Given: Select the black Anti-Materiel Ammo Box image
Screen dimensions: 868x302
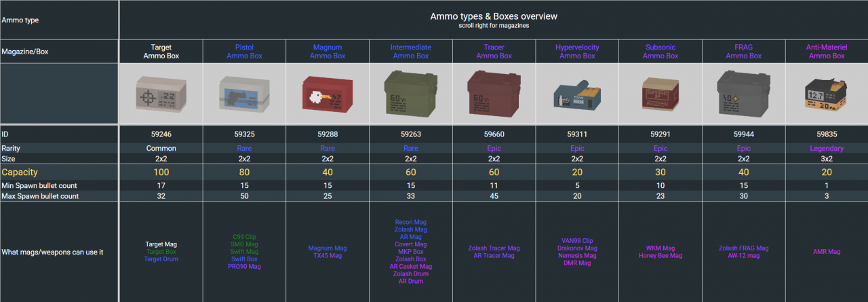Looking at the screenshot, I should (825, 94).
